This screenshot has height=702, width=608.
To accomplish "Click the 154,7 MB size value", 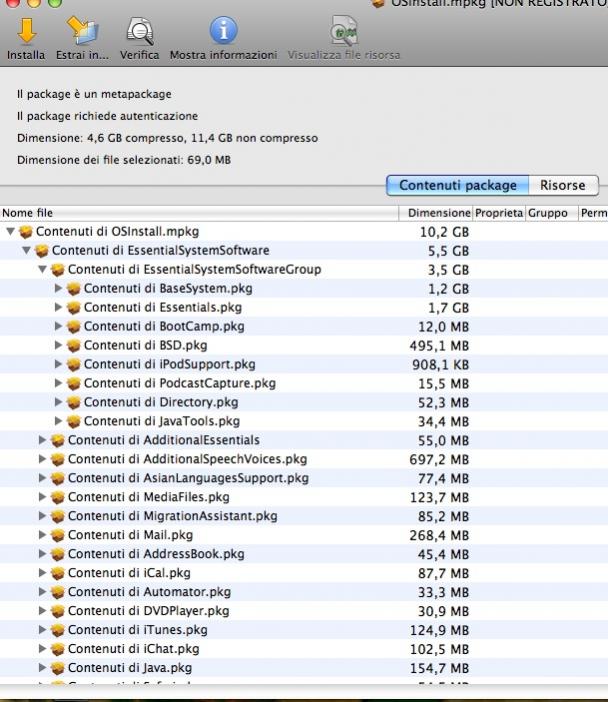I will (x=439, y=668).
